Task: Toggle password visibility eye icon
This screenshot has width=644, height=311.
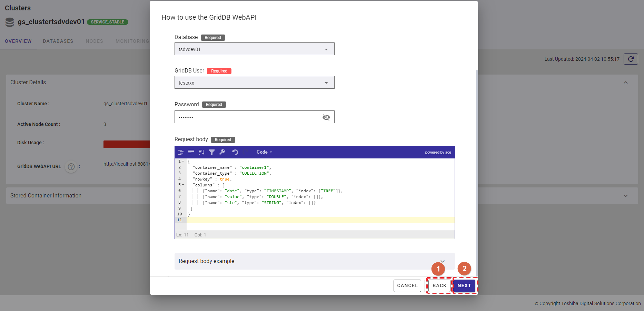Action: click(326, 117)
